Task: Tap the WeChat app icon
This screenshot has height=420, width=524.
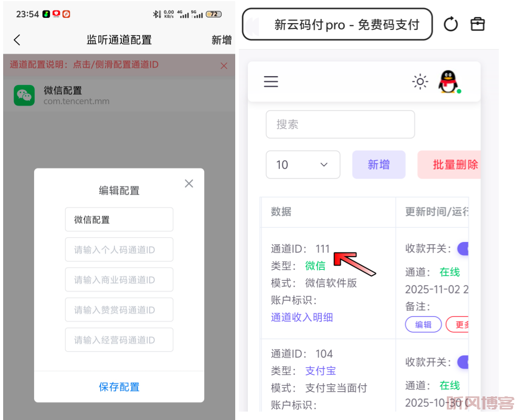Action: coord(24,95)
